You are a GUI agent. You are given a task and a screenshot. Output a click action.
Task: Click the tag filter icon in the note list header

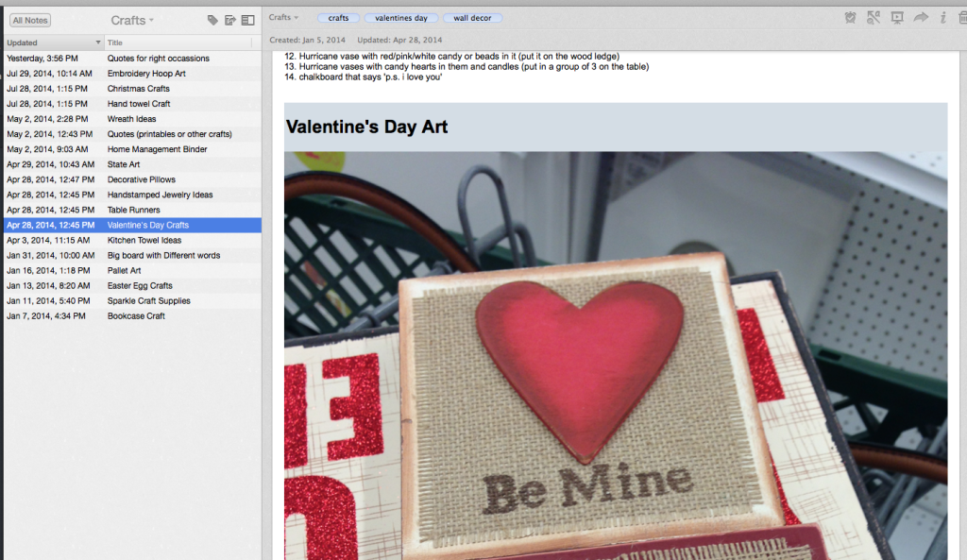pyautogui.click(x=212, y=20)
